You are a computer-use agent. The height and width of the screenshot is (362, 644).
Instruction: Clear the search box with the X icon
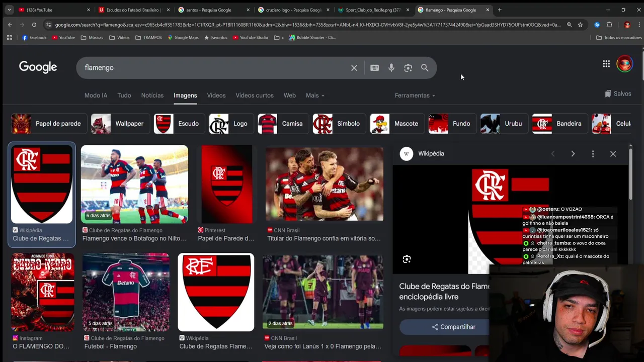pos(354,68)
